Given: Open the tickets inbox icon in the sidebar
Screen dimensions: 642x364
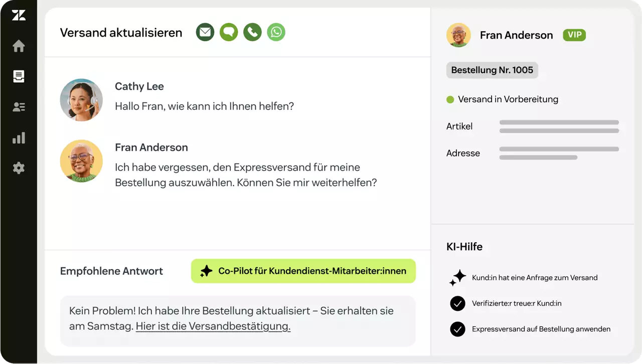Looking at the screenshot, I should [x=19, y=77].
